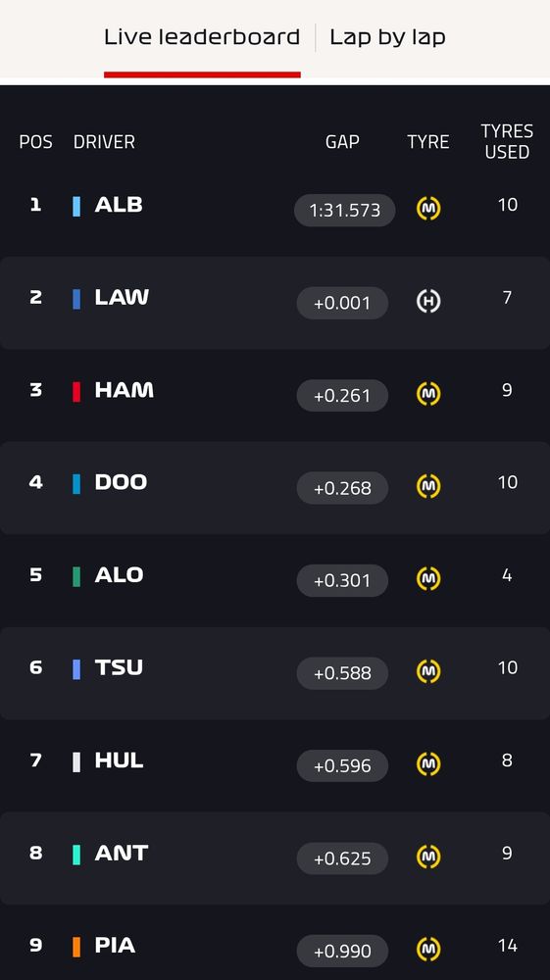
Task: Click HUL's medium tyre icon
Action: tap(428, 763)
